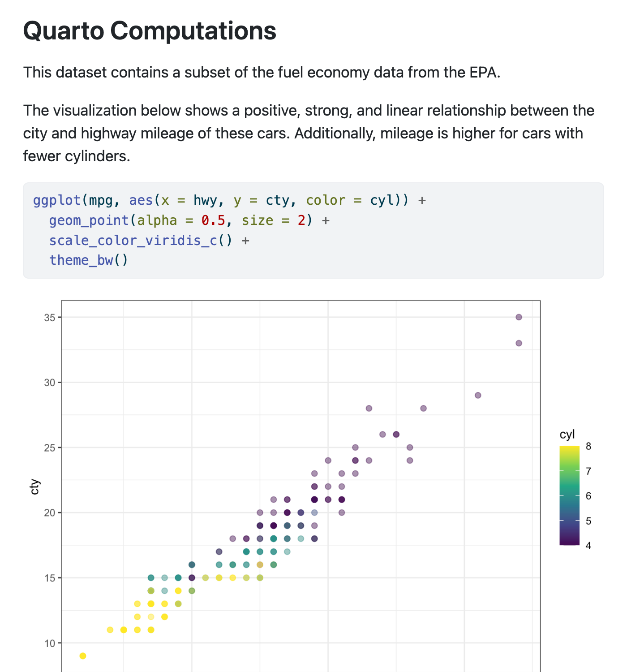This screenshot has height=672, width=627.
Task: Click the cyl legend title
Action: tap(567, 435)
